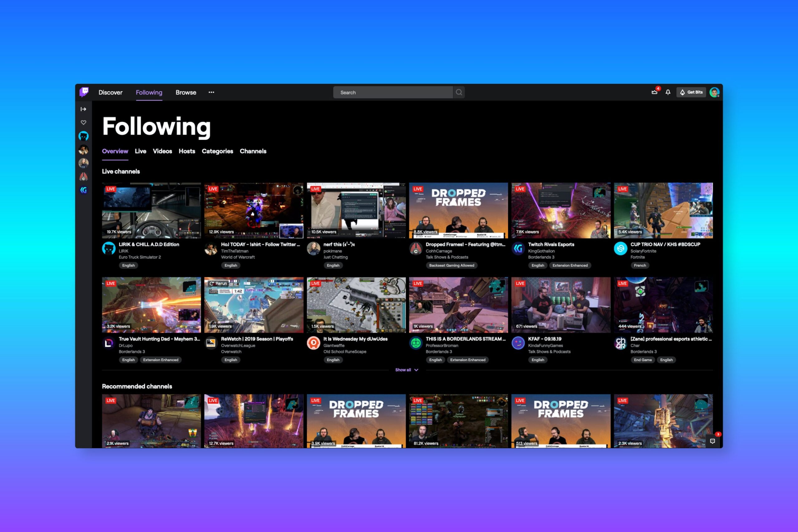Click pokimane's channel avatar under her stream
Screen dimensions: 798x532
click(314, 249)
